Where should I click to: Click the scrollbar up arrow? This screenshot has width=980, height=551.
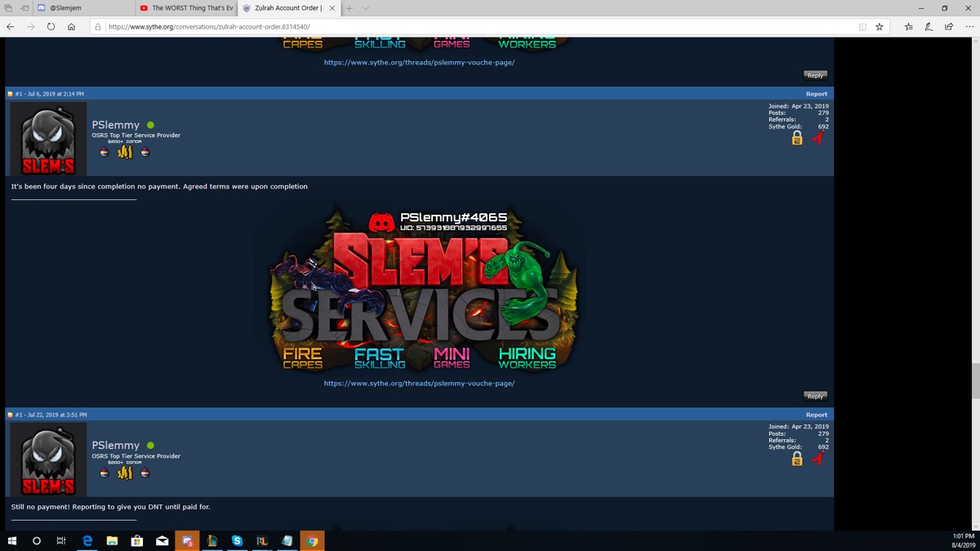pyautogui.click(x=976, y=41)
